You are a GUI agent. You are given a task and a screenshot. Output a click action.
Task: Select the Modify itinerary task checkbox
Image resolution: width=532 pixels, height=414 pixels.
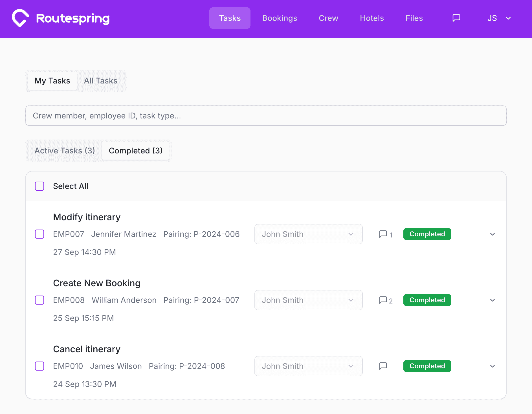[x=39, y=234]
